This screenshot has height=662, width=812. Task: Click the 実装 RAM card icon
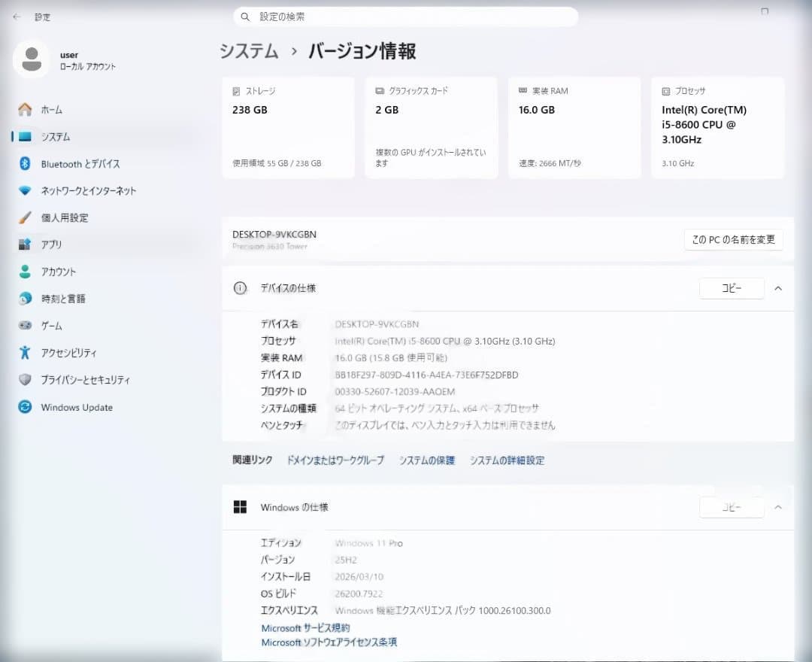[x=523, y=91]
